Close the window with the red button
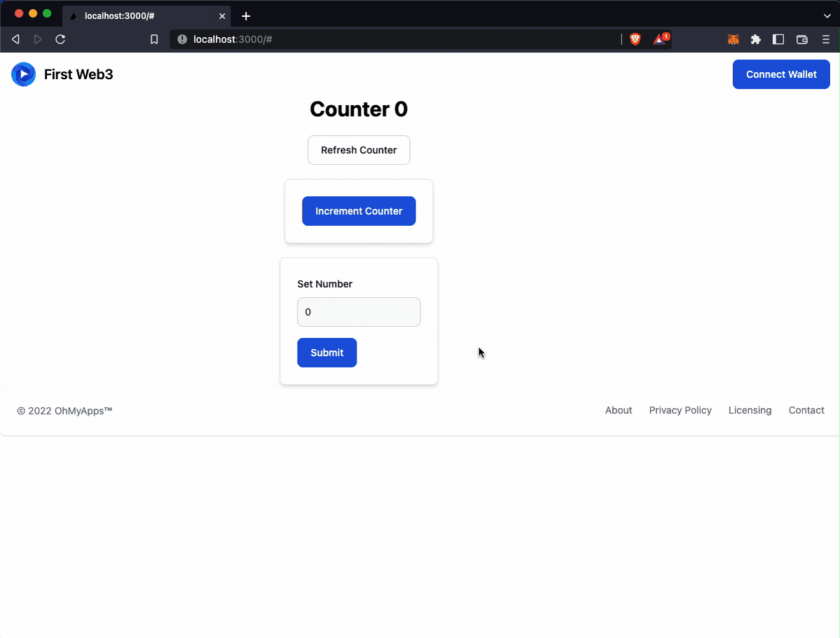This screenshot has width=840, height=638. click(x=19, y=13)
